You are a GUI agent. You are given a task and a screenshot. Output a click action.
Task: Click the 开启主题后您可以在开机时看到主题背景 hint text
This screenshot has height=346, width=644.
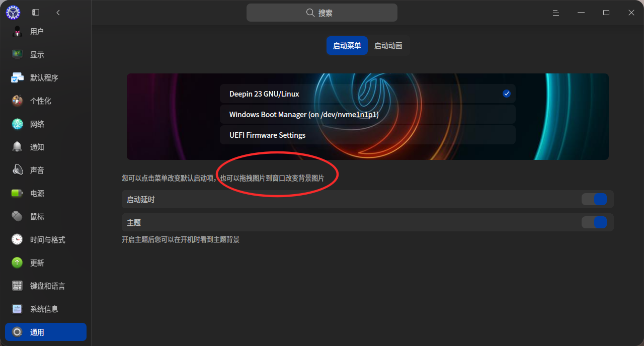pyautogui.click(x=181, y=239)
